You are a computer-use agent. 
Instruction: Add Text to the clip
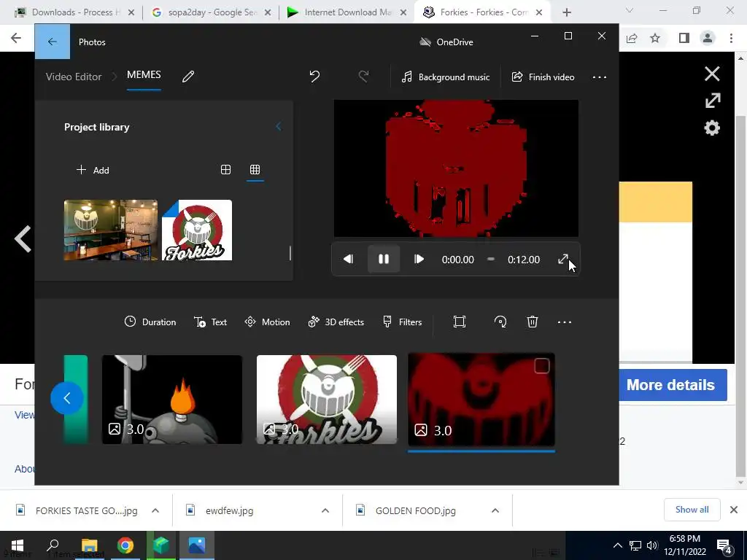[x=211, y=322]
